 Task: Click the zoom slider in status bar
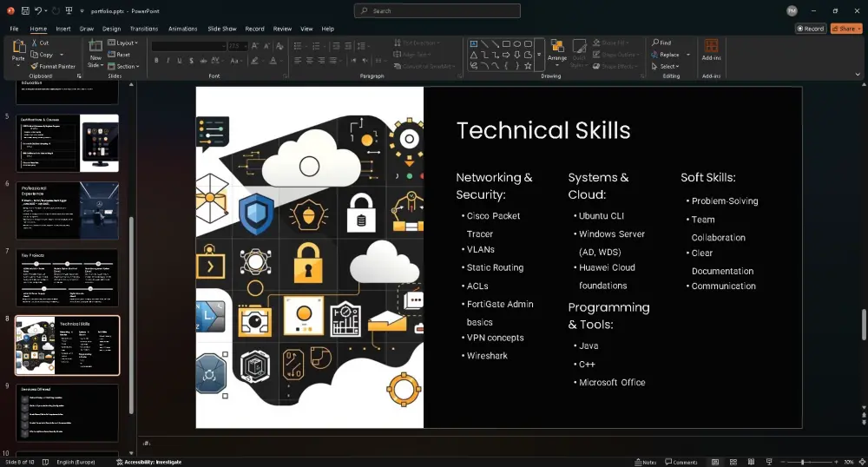pos(802,462)
